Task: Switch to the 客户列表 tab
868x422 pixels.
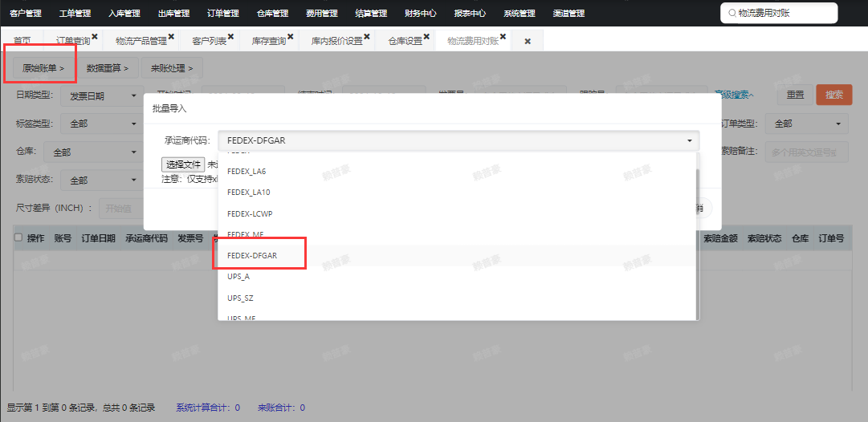Action: [210, 41]
